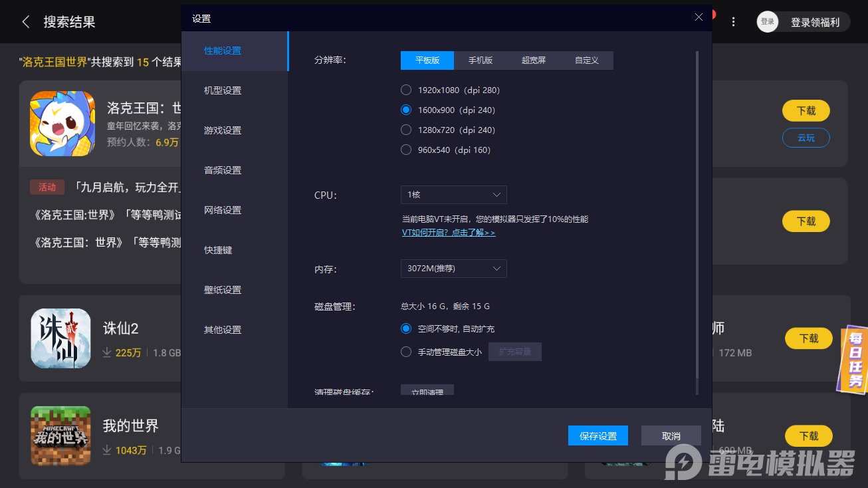This screenshot has width=868, height=488.
Task: Enable 手动管理磁盘大小 disk option
Action: click(405, 352)
